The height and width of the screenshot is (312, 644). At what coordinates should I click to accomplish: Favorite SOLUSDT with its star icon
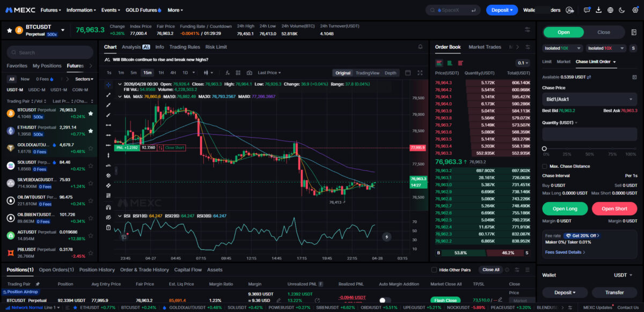pos(90,165)
